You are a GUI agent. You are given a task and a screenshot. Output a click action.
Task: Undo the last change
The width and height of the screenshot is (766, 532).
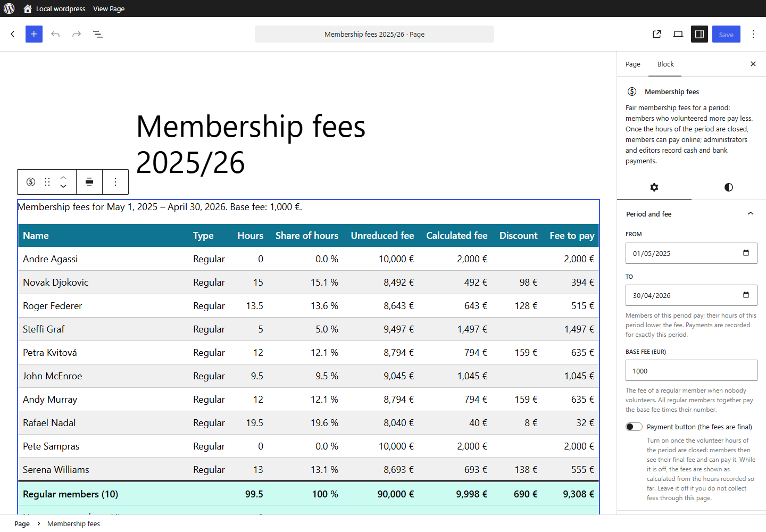pos(55,34)
